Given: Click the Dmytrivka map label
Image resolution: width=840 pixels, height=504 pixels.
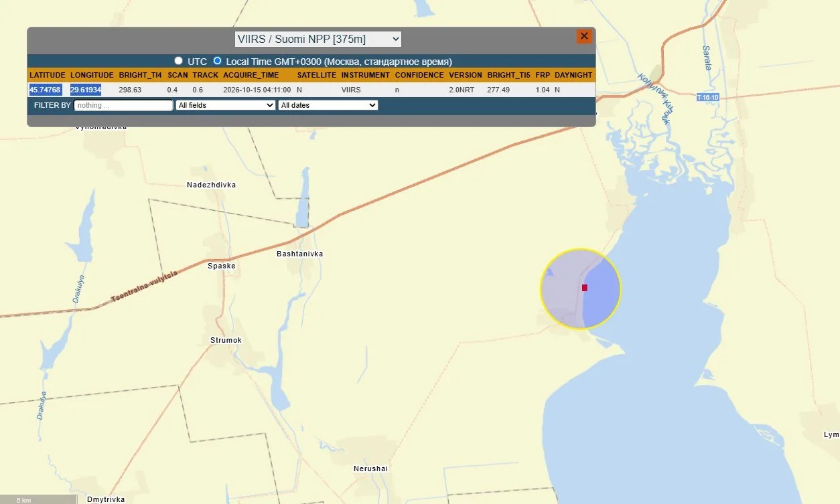Looking at the screenshot, I should (x=106, y=499).
